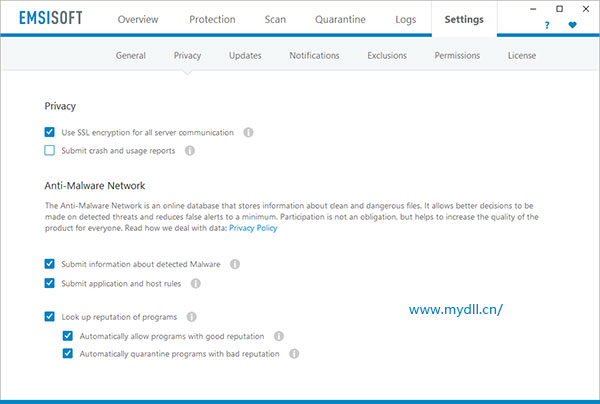Select the Settings tab
The image size is (600, 404).
[x=464, y=20]
